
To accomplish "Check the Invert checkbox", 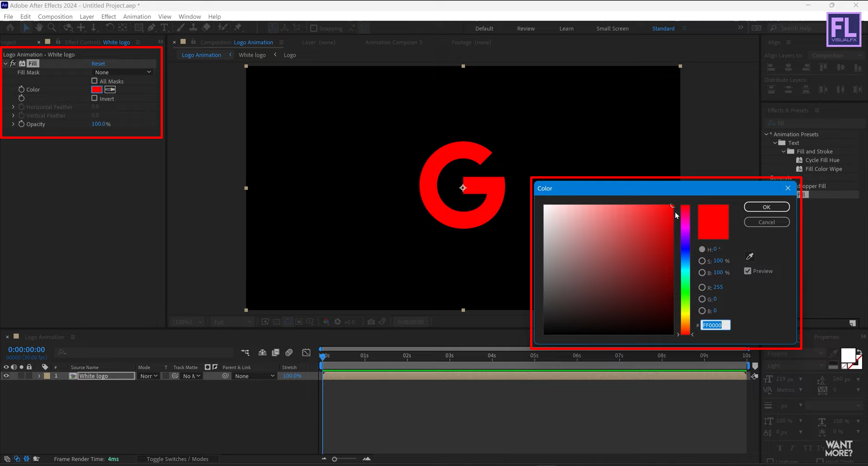I will [x=94, y=98].
